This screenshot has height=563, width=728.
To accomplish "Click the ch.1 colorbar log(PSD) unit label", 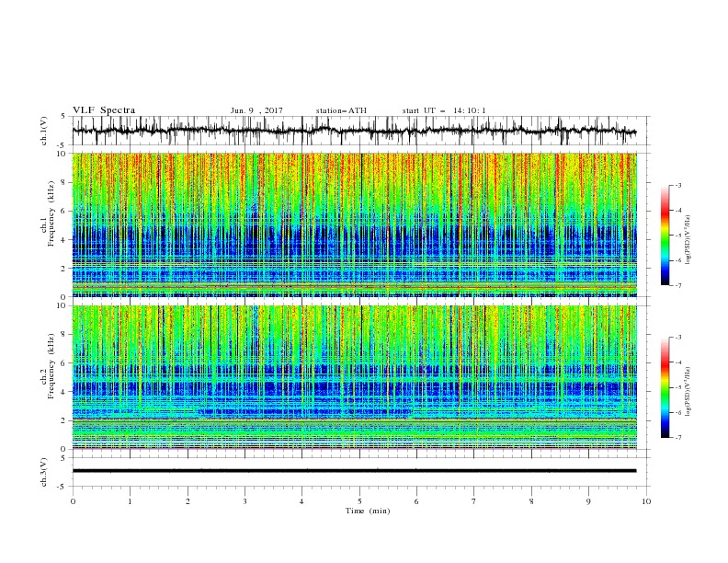I will click(x=688, y=240).
